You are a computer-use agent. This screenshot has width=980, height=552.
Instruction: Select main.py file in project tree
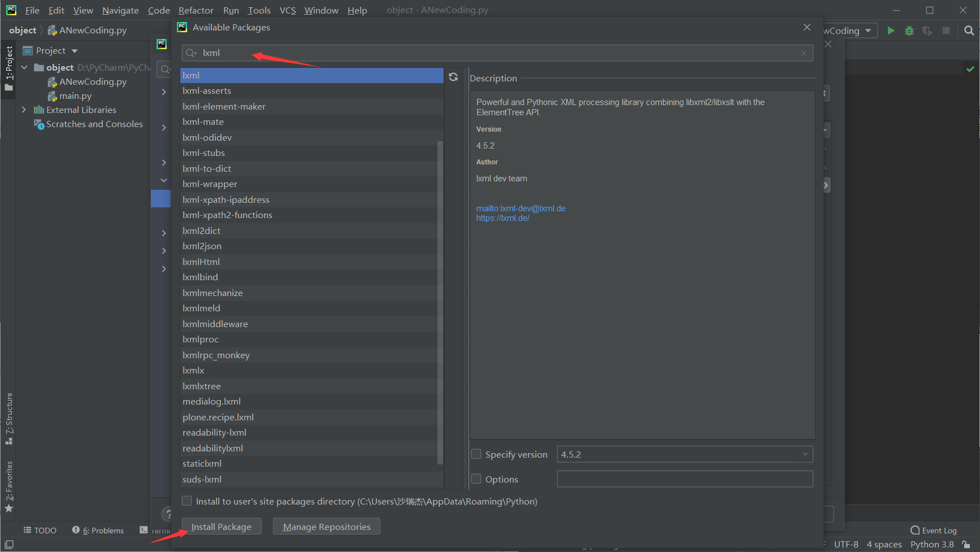70,96
